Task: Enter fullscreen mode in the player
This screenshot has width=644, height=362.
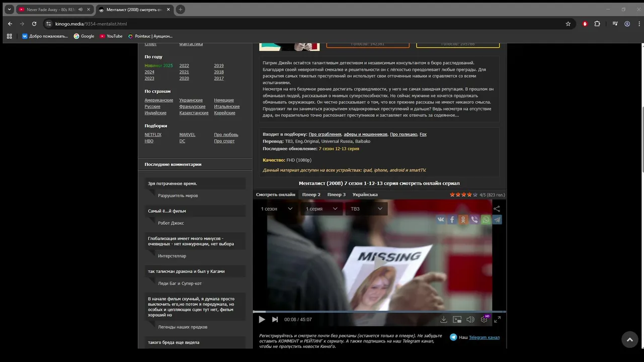Action: pos(497,319)
